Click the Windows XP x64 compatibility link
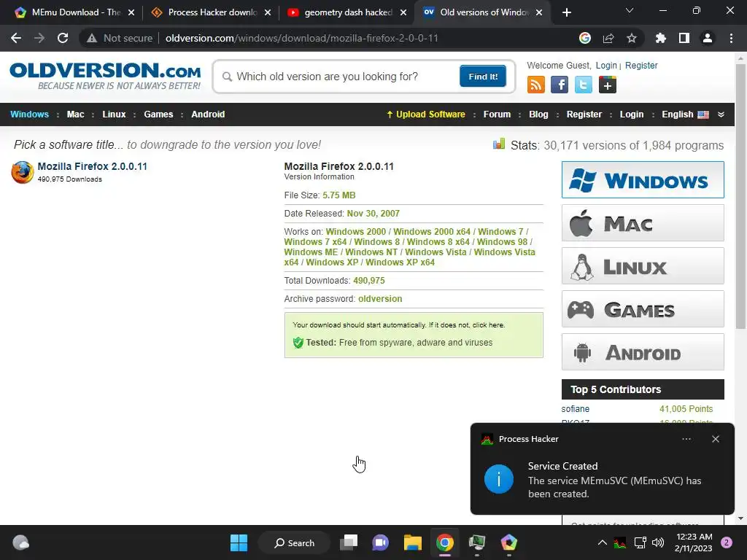This screenshot has width=747, height=560. (x=400, y=262)
